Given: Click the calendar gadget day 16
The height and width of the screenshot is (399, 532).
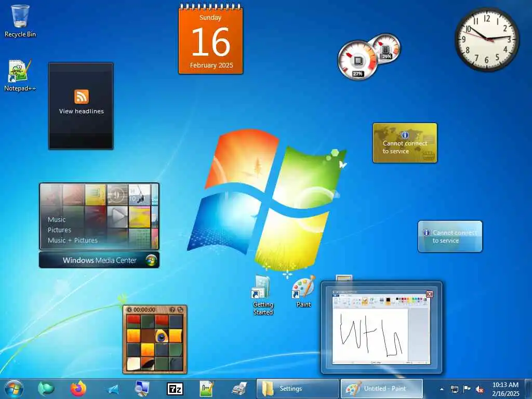Looking at the screenshot, I should (211, 42).
